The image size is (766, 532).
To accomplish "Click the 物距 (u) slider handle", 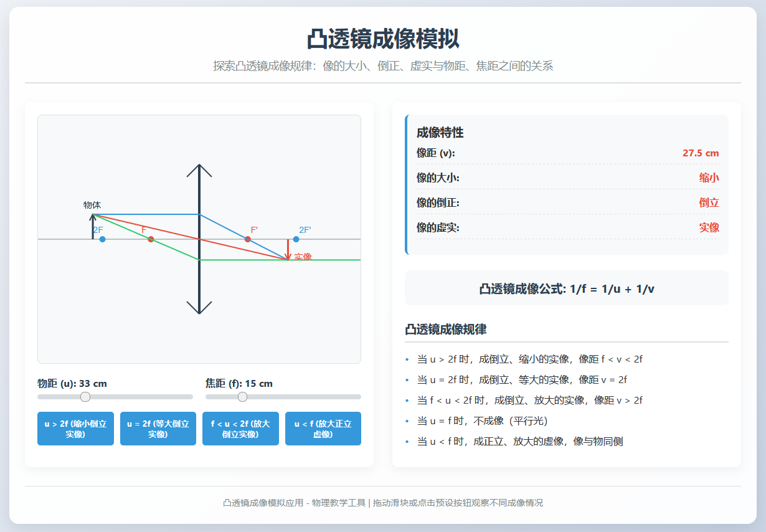I will pos(85,396).
